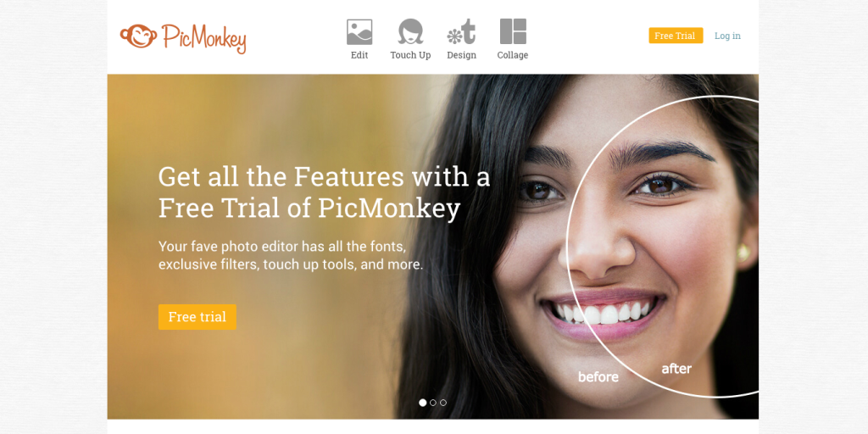Select the Edit label in navigation

(359, 55)
